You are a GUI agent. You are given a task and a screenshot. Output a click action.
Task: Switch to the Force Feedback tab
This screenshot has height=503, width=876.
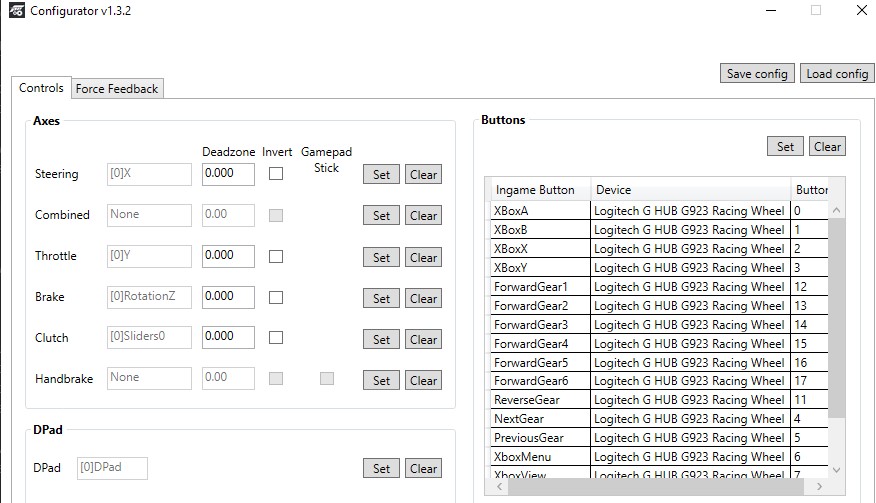click(x=117, y=88)
